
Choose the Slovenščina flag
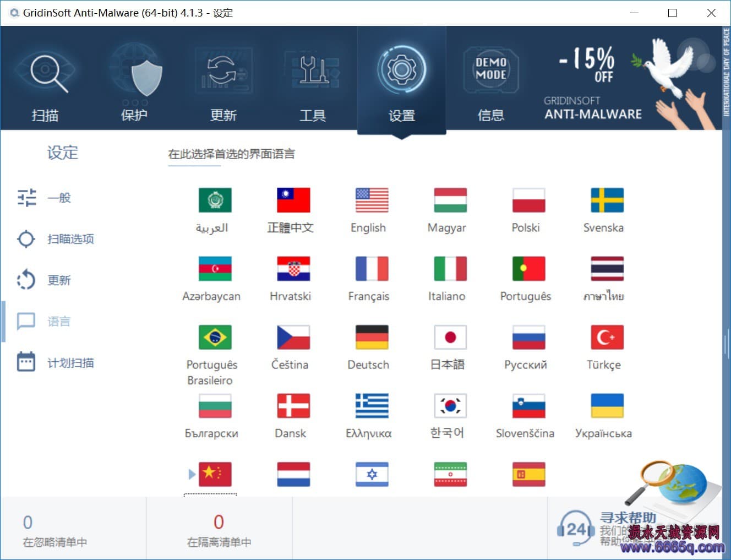(529, 406)
